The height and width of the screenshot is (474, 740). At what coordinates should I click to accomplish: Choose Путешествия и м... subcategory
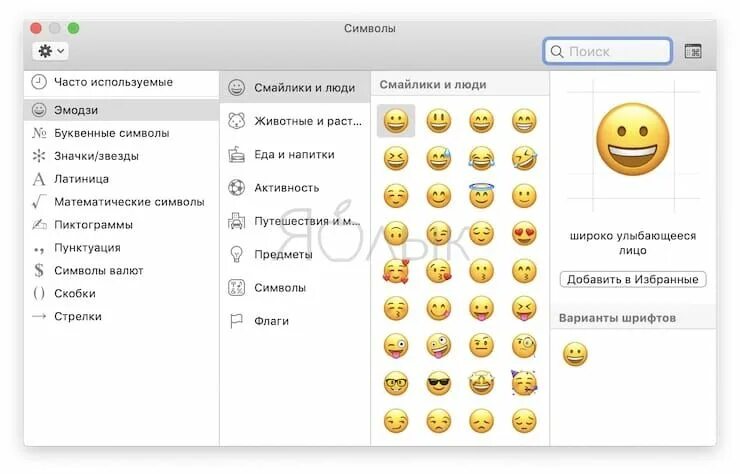coord(295,221)
